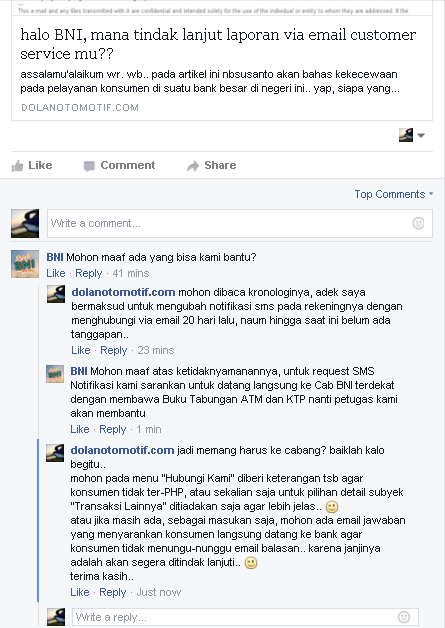The width and height of the screenshot is (445, 628).
Task: Like BNI's 41 mins comment
Action: click(x=56, y=273)
